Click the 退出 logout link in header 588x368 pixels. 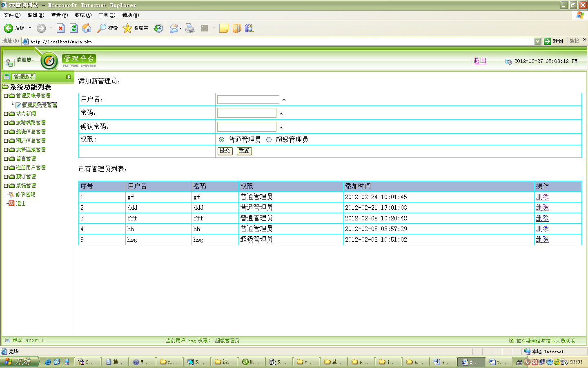point(479,61)
